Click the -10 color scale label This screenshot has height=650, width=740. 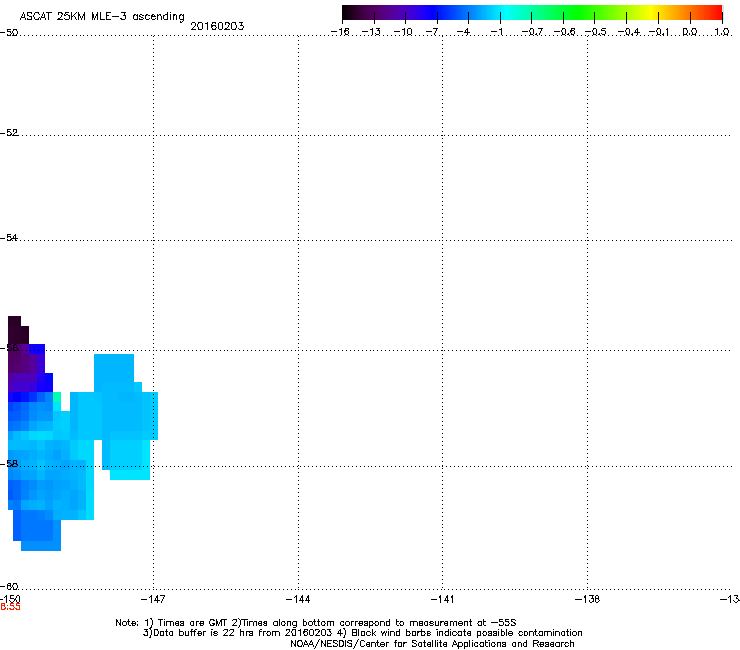pos(403,32)
